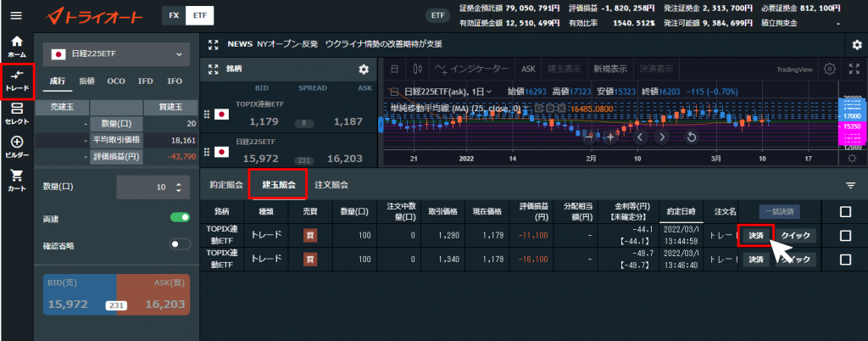The width and height of the screenshot is (868, 341).
Task: Remove moving average indicator with X
Action: (x=561, y=109)
